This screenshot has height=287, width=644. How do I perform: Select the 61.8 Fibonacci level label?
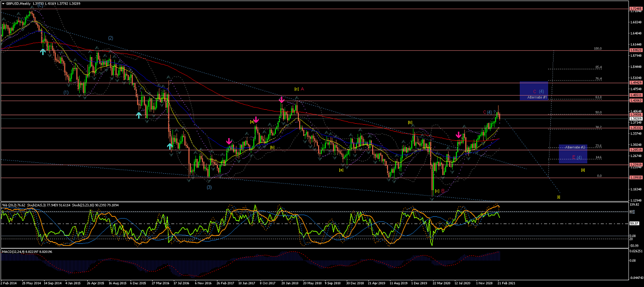coord(598,97)
